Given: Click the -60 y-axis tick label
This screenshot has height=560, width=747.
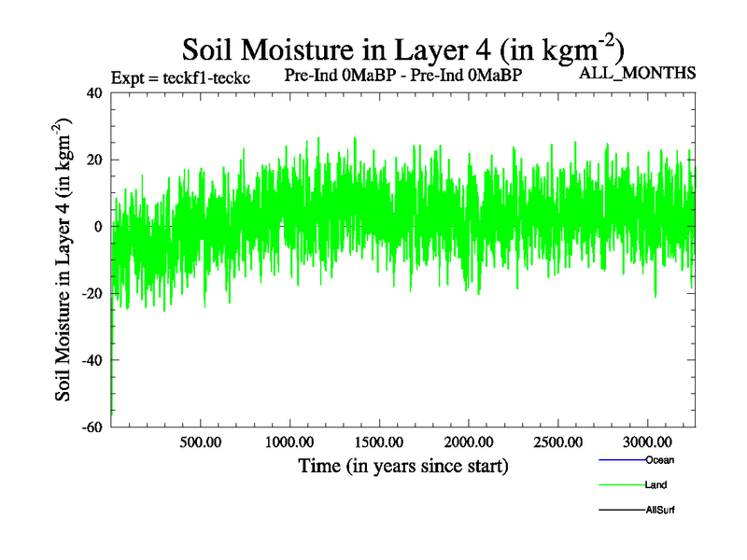Looking at the screenshot, I should pyautogui.click(x=92, y=427).
